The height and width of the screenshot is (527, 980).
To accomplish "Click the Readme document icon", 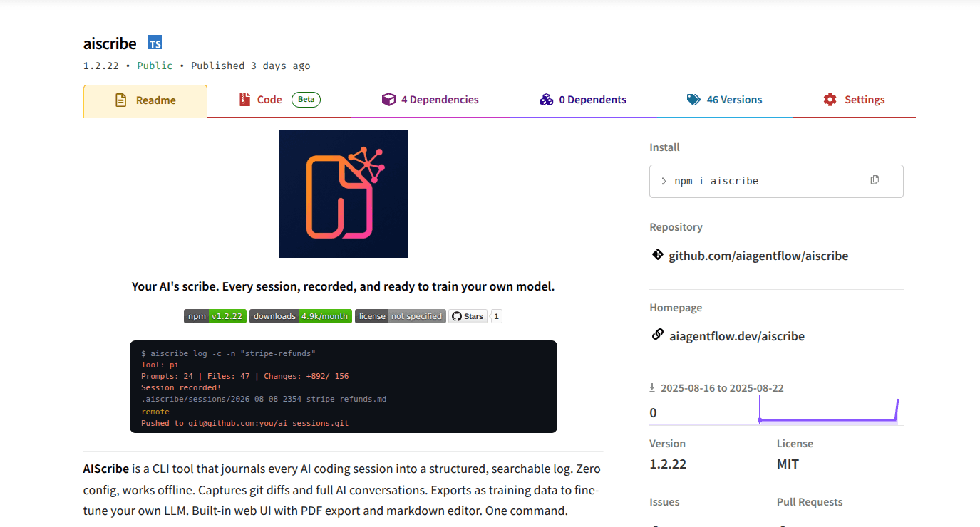I will click(x=121, y=100).
